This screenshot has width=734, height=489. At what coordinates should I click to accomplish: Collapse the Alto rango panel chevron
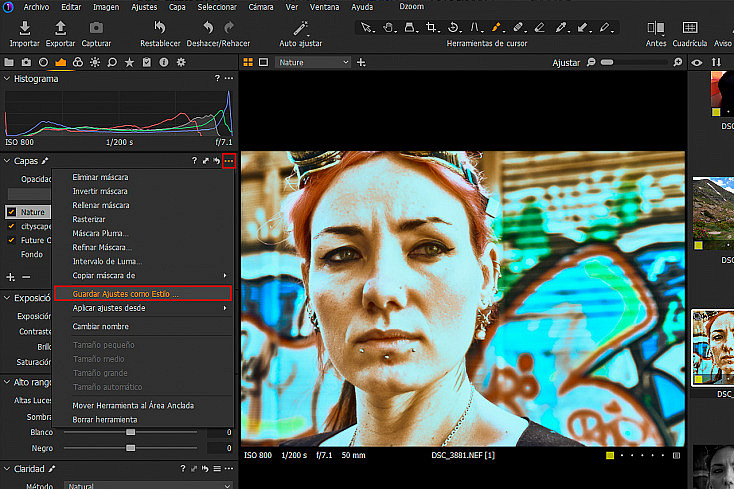point(7,382)
